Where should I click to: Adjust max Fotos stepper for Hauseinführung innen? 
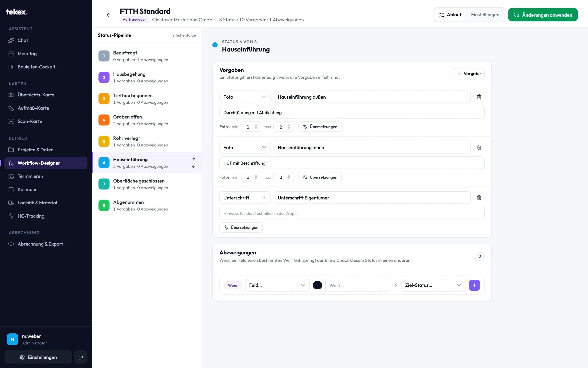point(289,177)
